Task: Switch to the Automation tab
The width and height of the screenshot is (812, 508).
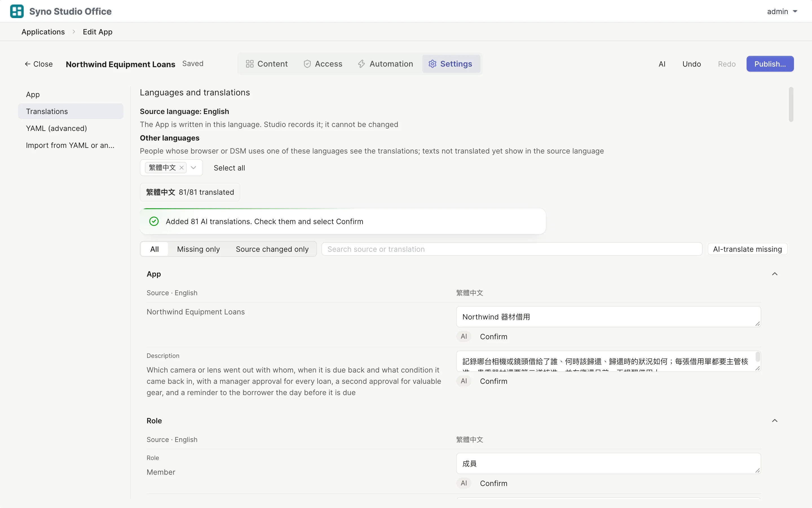Action: [385, 64]
